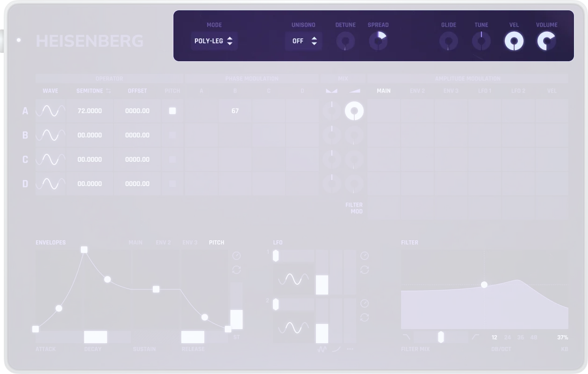The width and height of the screenshot is (588, 374).
Task: Toggle the PITCH checkbox for operator A
Action: (x=172, y=111)
